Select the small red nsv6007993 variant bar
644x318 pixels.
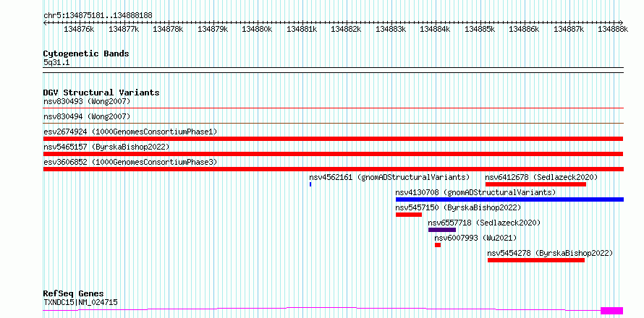tap(438, 245)
